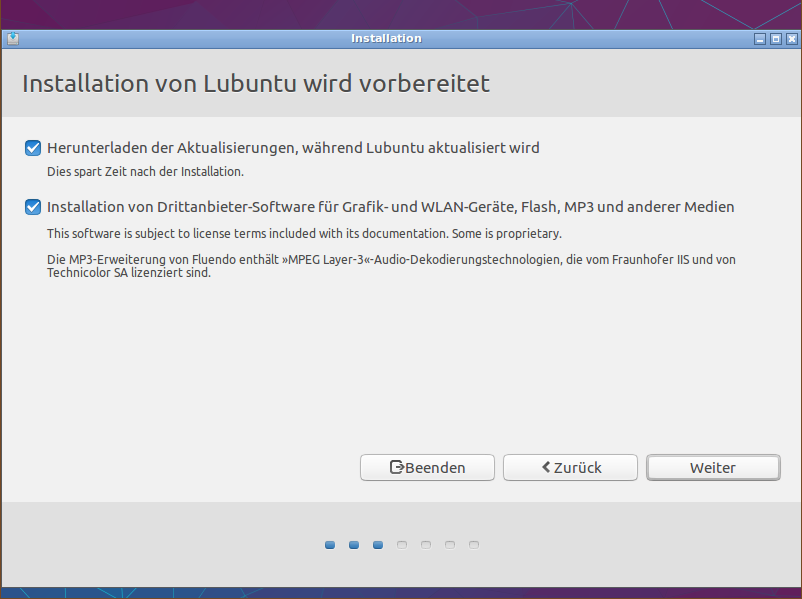Maximize the Installation window
This screenshot has height=599, width=802.
pos(776,39)
